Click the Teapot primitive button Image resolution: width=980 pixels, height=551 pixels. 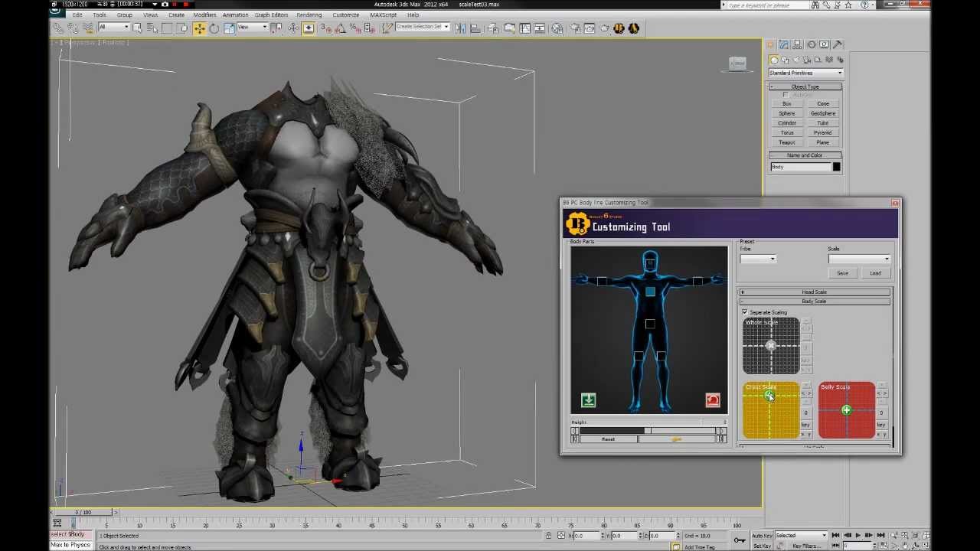(786, 142)
